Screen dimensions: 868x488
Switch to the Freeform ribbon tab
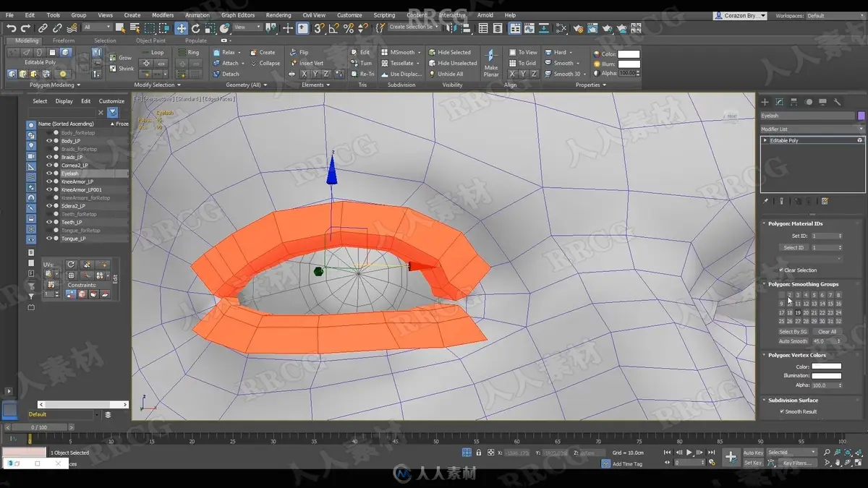coord(64,40)
